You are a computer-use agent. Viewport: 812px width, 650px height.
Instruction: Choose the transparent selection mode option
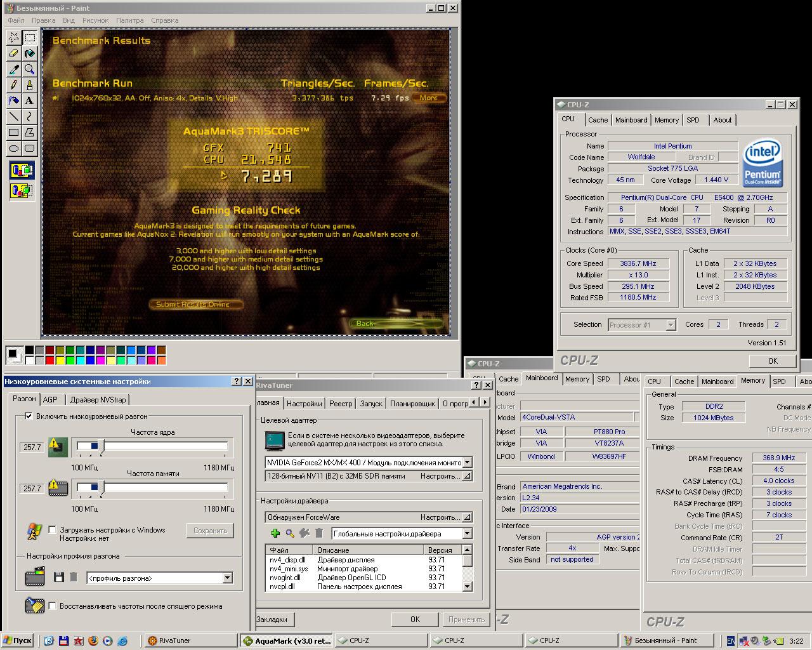(22, 190)
